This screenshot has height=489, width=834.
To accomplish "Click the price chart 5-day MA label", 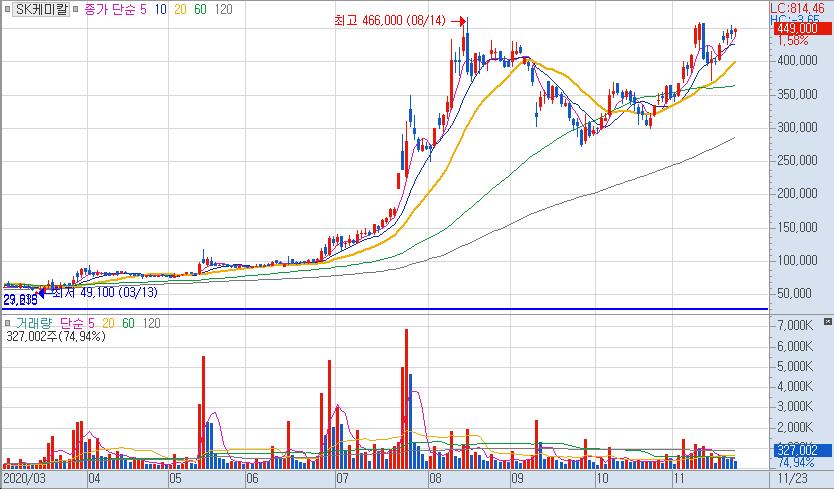I will tap(143, 10).
